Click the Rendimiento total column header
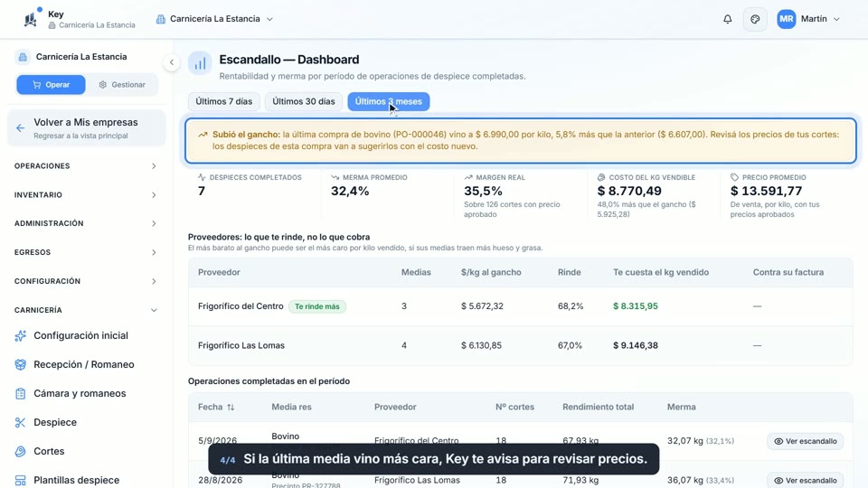The height and width of the screenshot is (488, 868). click(x=598, y=408)
